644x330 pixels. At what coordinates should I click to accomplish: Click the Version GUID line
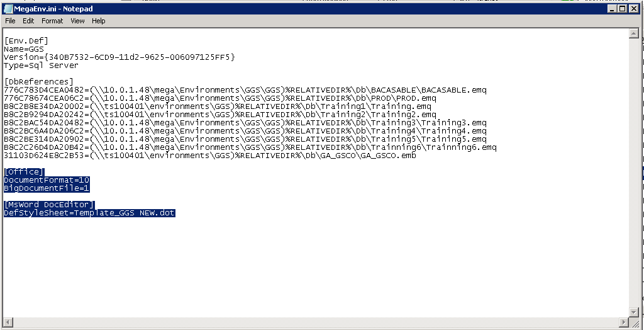[119, 57]
